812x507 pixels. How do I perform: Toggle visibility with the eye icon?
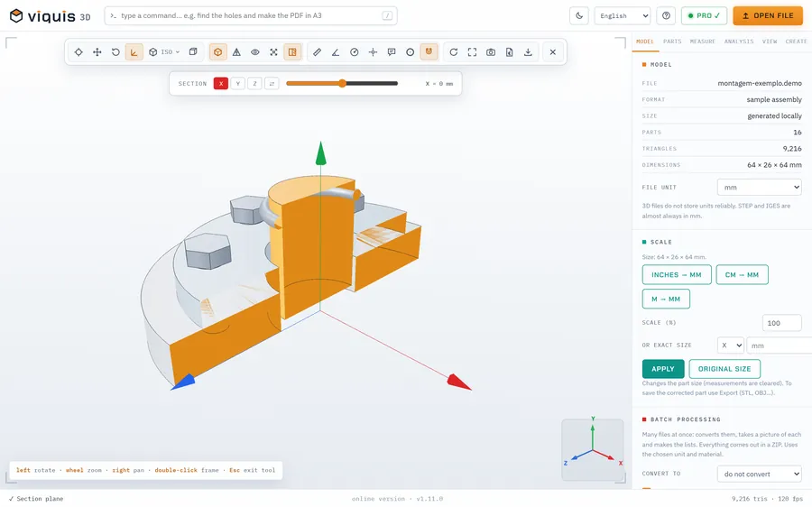coord(255,51)
